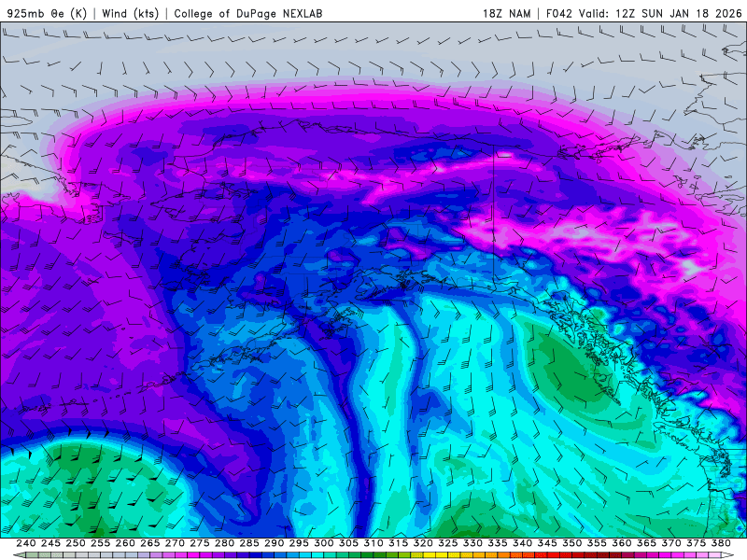
Task: Select the 265 value on color scale
Action: (149, 543)
